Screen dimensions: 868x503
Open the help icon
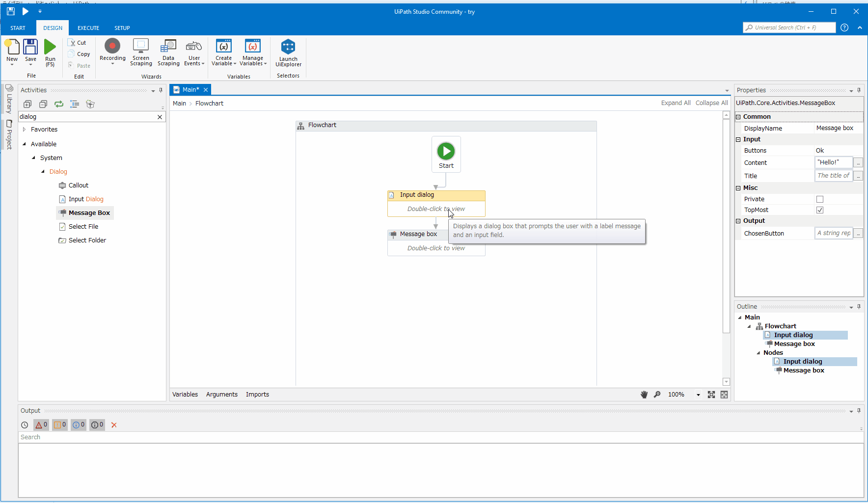(x=844, y=27)
